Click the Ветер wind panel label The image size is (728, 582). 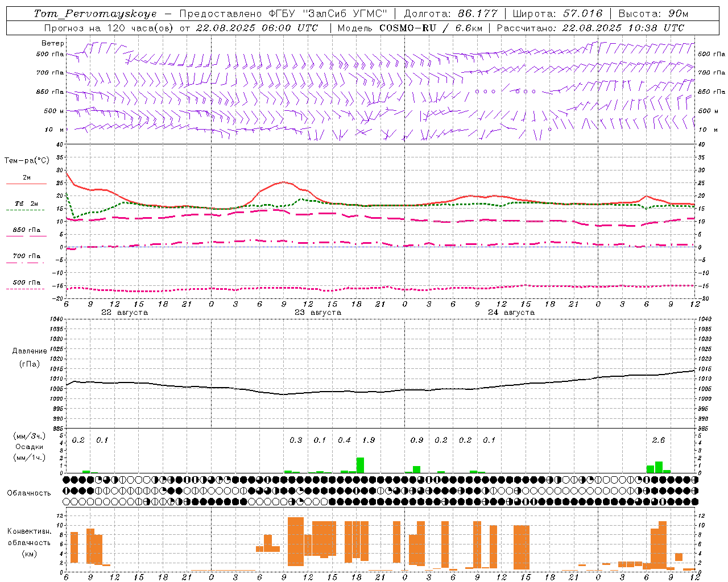point(53,43)
